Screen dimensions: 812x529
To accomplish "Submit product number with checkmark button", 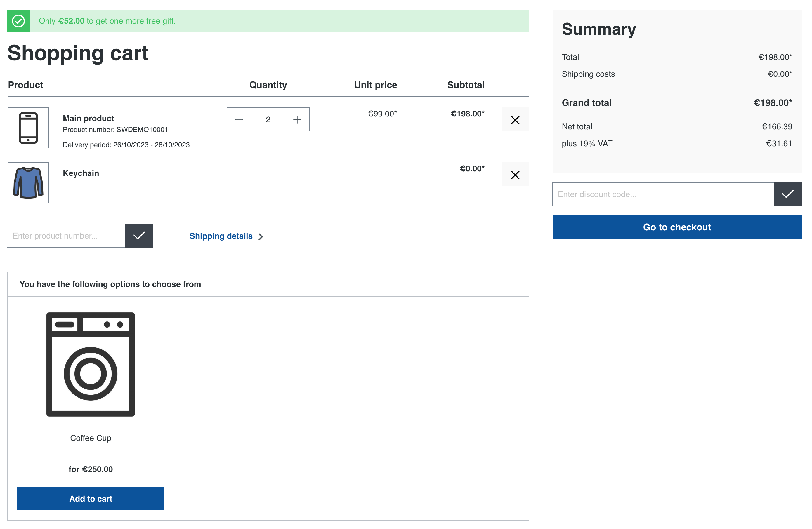I will (139, 236).
